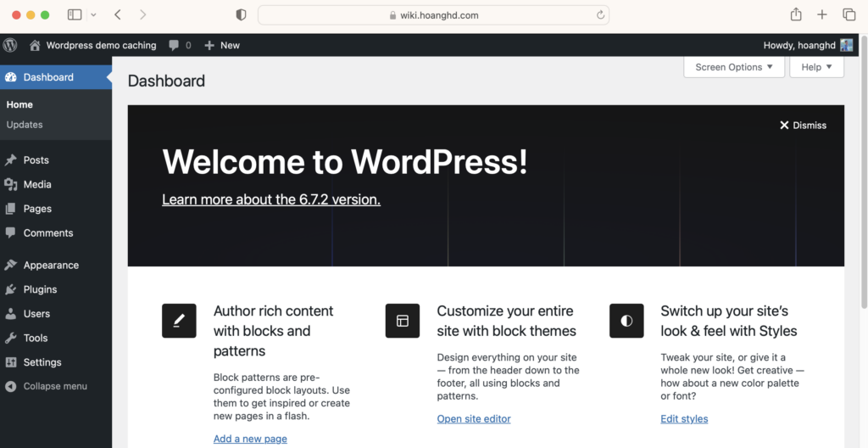Select the Home submenu item
The image size is (868, 448).
click(19, 105)
